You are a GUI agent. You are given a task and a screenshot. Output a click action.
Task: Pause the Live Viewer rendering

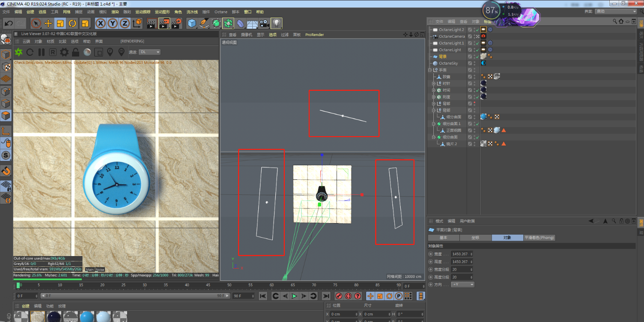(42, 52)
